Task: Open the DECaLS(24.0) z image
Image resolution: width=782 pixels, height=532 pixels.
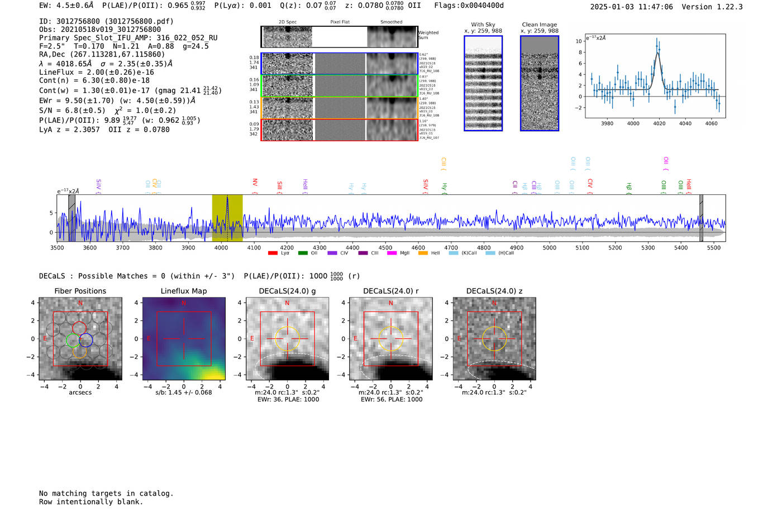Action: click(x=494, y=339)
